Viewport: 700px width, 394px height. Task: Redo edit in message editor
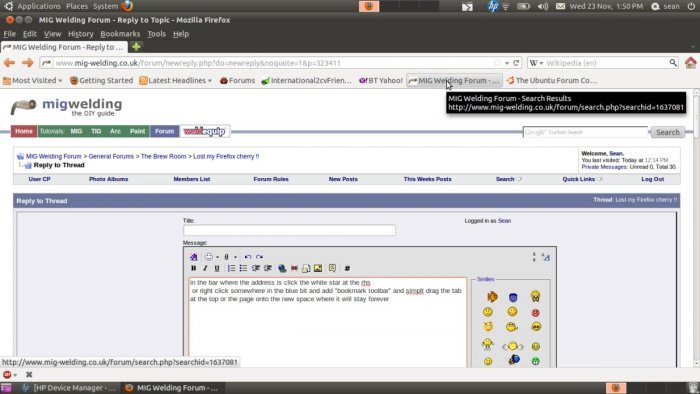coord(259,257)
